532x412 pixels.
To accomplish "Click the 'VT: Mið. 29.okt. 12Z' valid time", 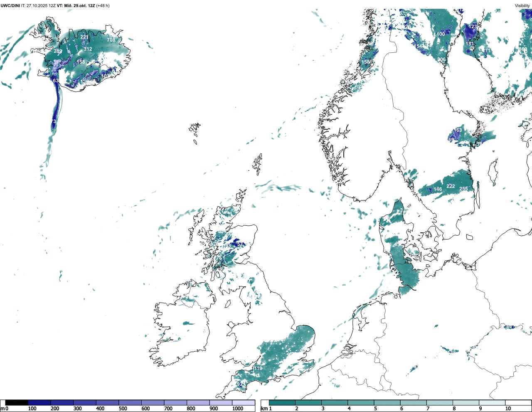I will pyautogui.click(x=76, y=5).
